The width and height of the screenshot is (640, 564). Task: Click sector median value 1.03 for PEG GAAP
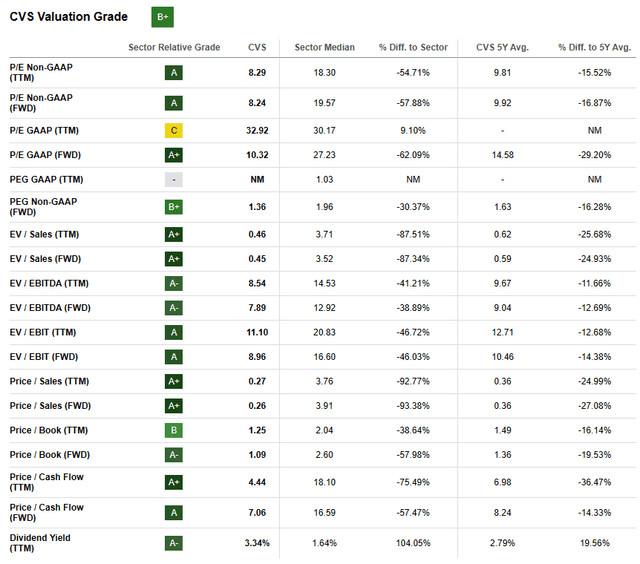[x=324, y=180]
